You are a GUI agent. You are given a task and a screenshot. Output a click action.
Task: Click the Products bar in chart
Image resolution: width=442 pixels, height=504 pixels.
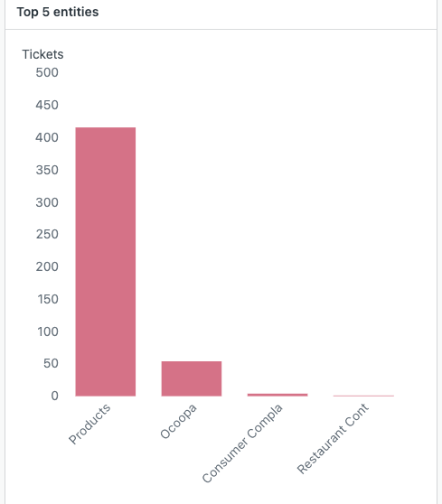[x=106, y=262]
